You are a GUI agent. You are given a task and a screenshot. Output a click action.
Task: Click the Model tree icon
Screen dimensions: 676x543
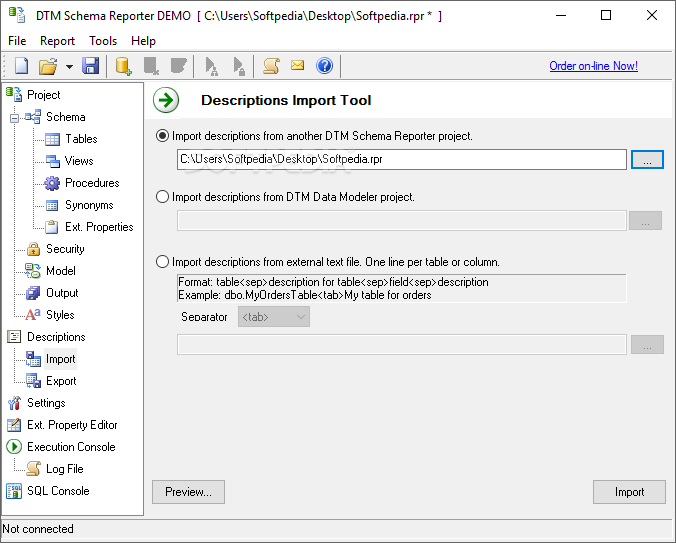[33, 271]
